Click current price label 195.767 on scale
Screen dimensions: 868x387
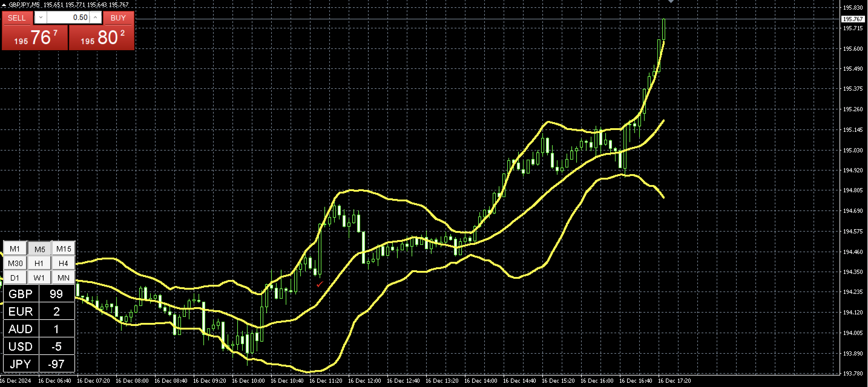853,19
